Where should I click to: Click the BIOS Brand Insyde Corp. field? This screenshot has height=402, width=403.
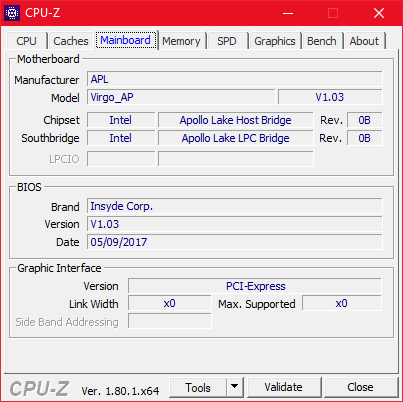[x=235, y=206]
